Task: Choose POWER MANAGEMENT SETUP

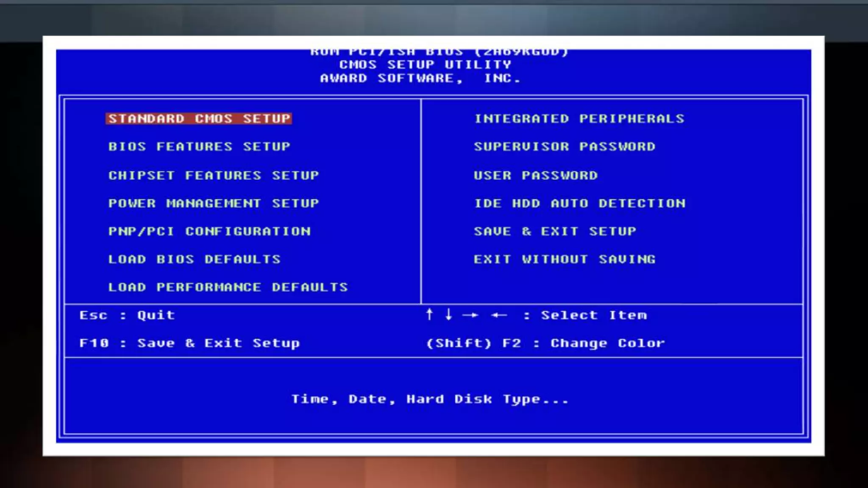Action: point(214,203)
